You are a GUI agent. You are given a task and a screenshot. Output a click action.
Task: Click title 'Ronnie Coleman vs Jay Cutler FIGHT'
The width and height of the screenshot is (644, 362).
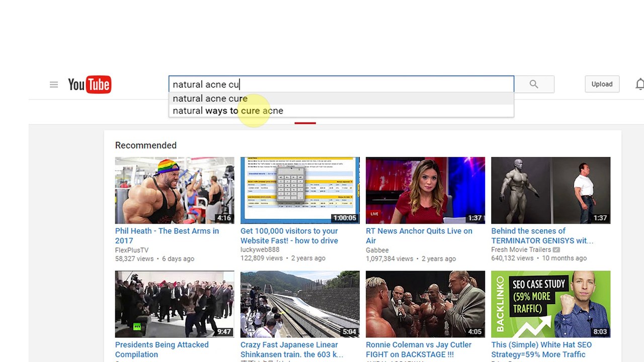point(419,349)
